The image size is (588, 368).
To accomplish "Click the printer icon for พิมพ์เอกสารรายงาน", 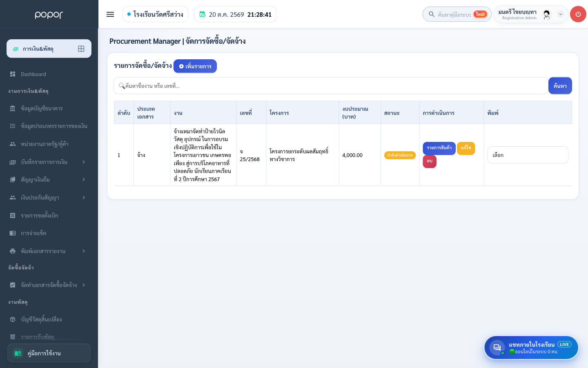I will coord(13,251).
